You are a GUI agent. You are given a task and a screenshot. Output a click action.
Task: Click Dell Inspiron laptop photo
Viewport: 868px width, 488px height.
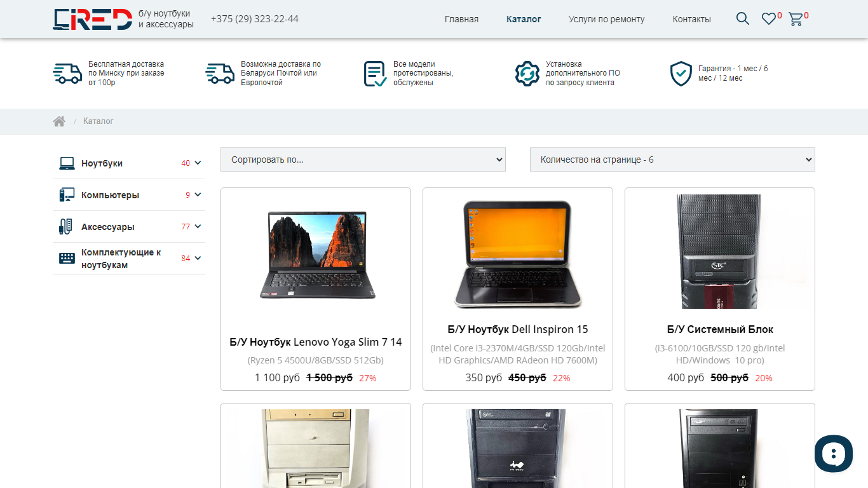point(518,254)
